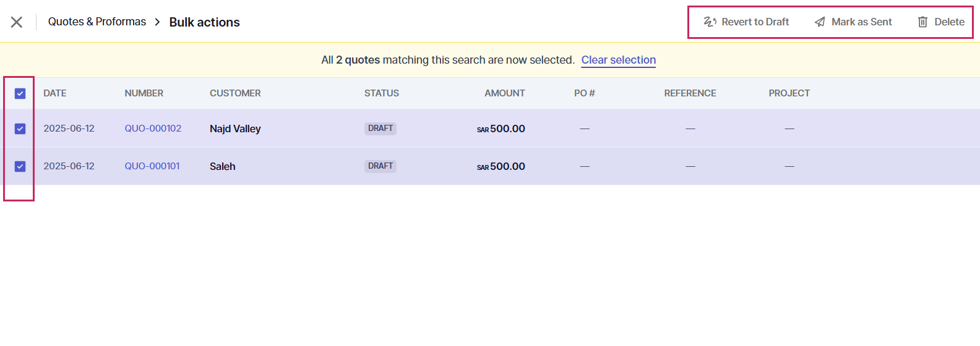Sort by the Amount column header
980x346 pixels.
[504, 93]
